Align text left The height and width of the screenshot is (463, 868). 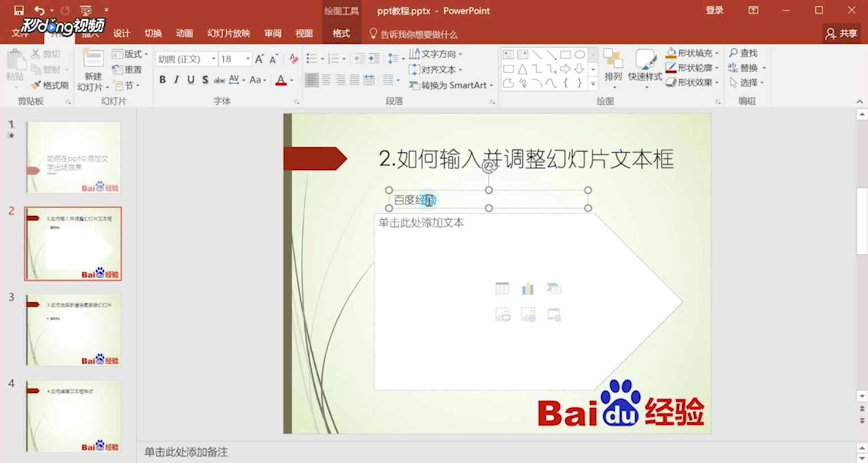312,80
